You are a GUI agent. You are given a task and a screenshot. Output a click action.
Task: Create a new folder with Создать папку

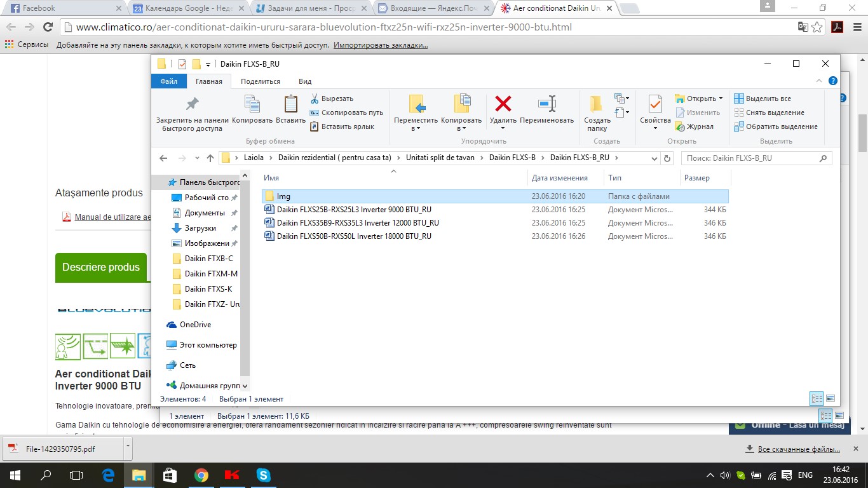pyautogui.click(x=597, y=113)
